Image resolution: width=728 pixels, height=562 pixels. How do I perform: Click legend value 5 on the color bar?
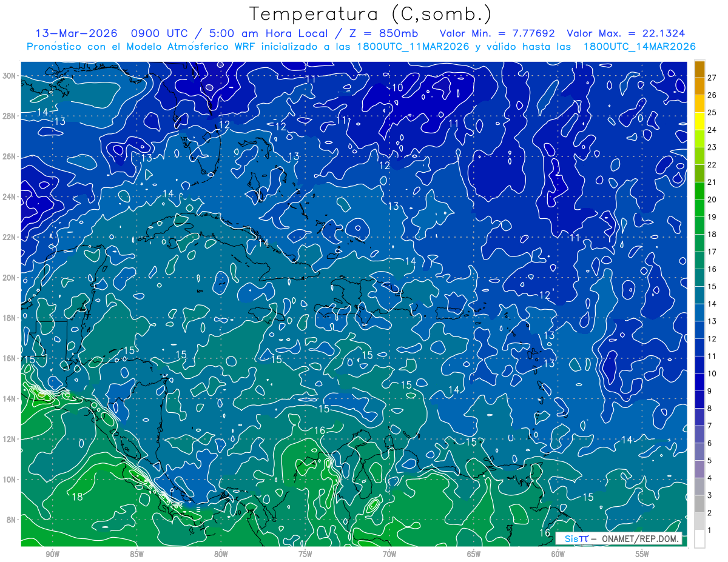tap(710, 461)
